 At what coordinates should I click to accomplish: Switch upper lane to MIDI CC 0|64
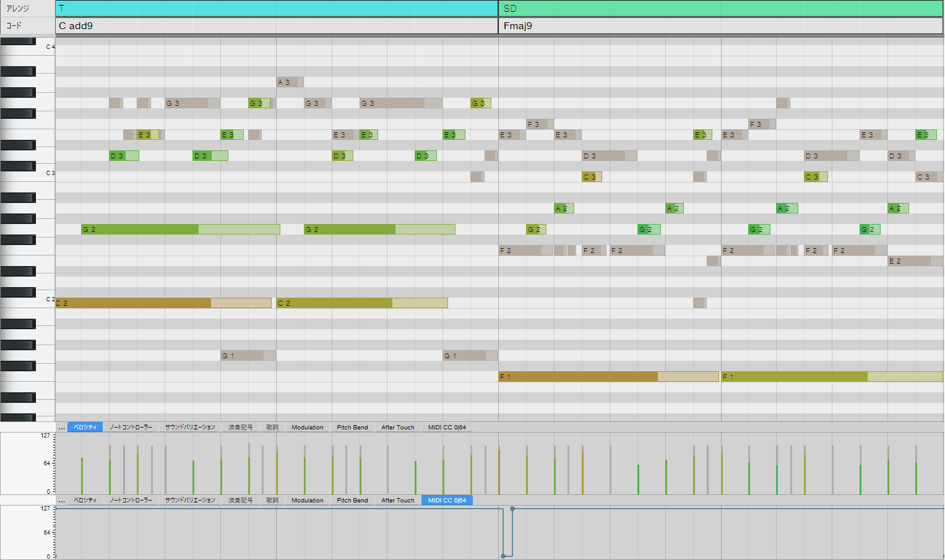click(447, 427)
